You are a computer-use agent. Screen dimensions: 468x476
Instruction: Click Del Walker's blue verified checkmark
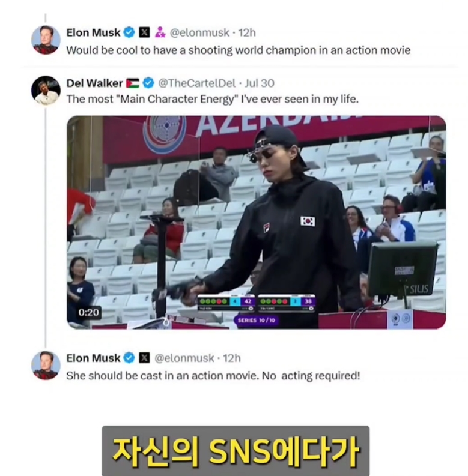[148, 83]
